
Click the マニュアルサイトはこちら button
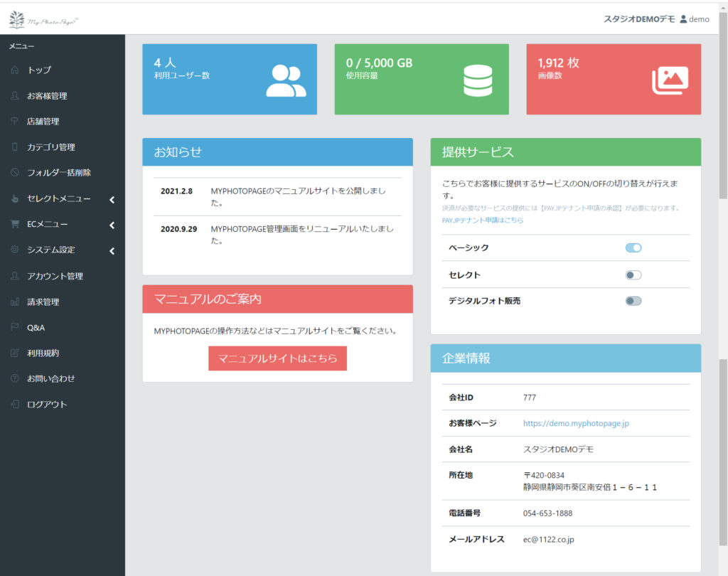[277, 358]
